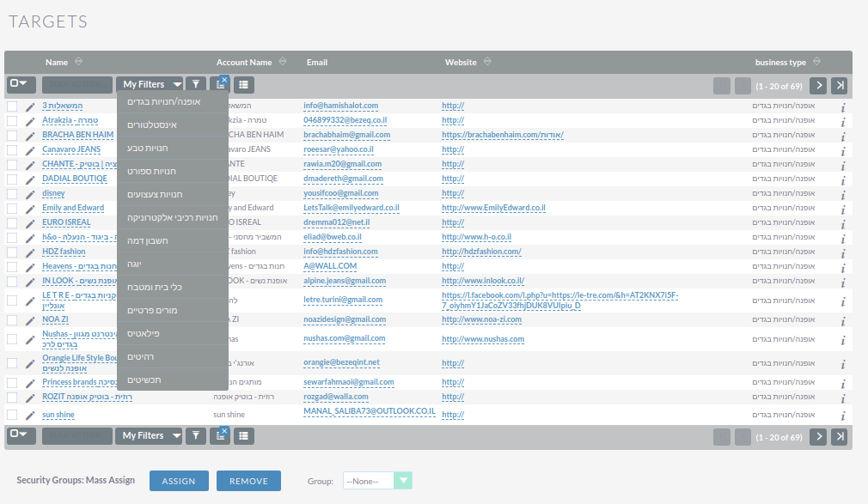
Task: Edit the BRACHA BEN HAIM record pencil
Action: [x=30, y=137]
